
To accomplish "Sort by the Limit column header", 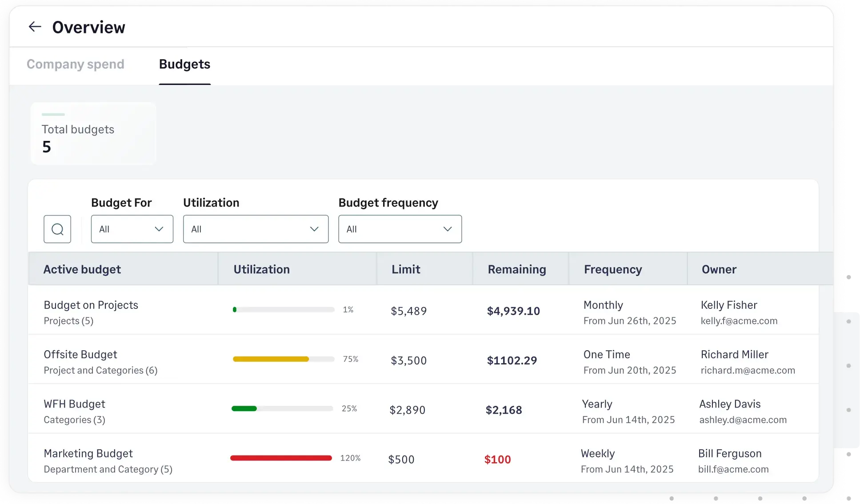I will [x=406, y=269].
